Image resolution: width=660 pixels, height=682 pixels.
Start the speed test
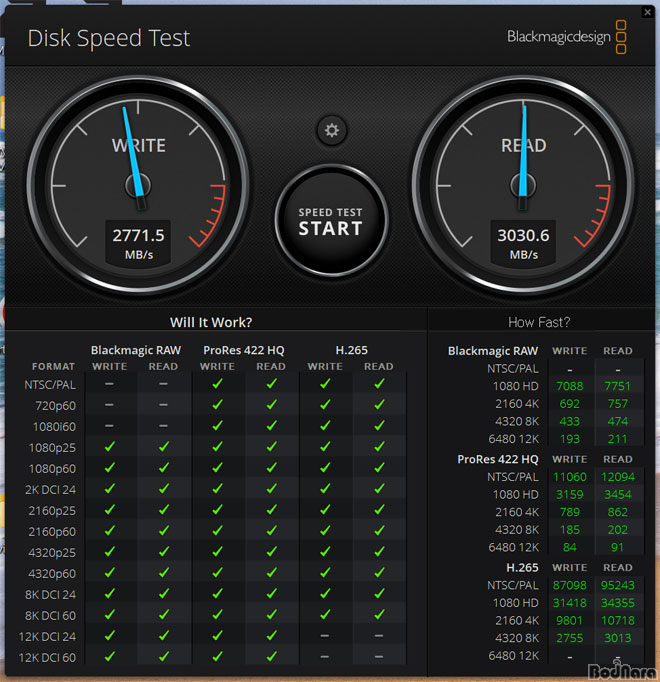[x=331, y=221]
